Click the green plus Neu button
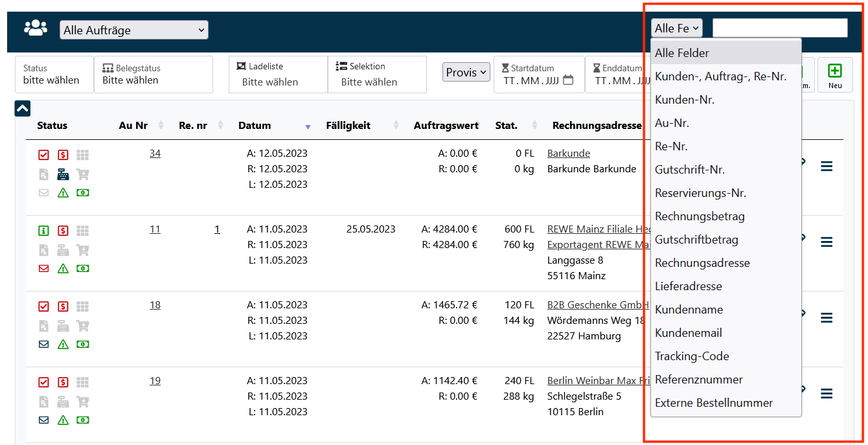This screenshot has height=445, width=868. (834, 74)
